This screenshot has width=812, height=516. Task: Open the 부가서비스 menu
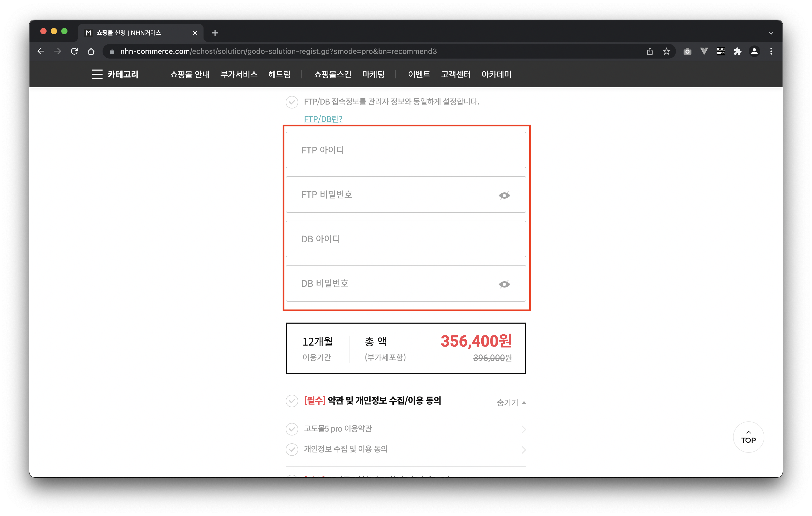[x=239, y=74]
